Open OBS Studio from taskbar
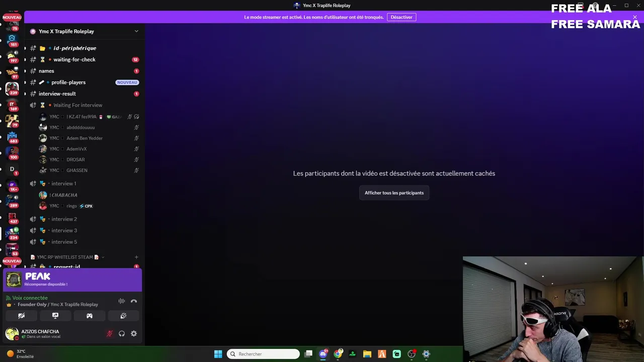Screen dimensions: 644x362 click(412, 354)
